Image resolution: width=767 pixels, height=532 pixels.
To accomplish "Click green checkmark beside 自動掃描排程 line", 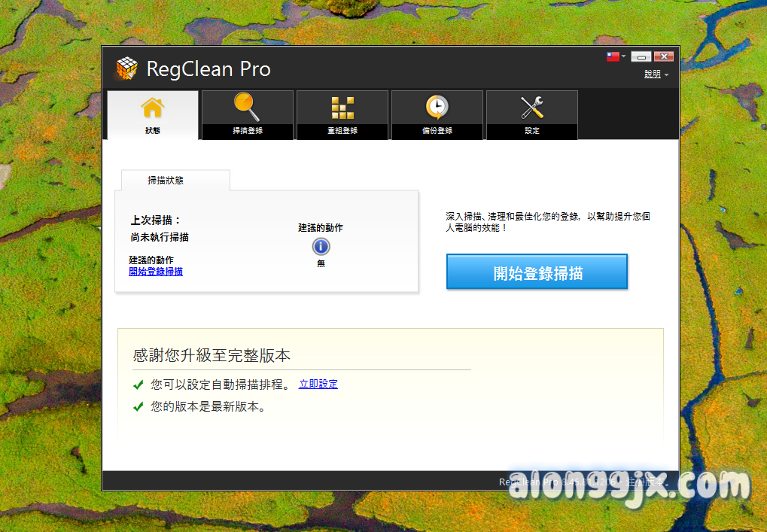I will click(x=138, y=385).
